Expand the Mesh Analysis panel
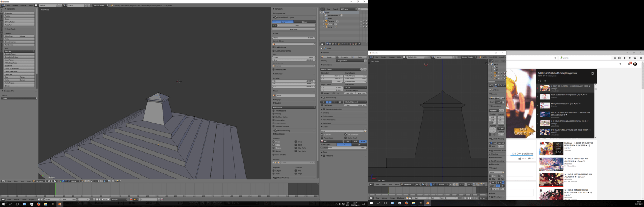Screen dimensions: 644x207 [x=283, y=178]
